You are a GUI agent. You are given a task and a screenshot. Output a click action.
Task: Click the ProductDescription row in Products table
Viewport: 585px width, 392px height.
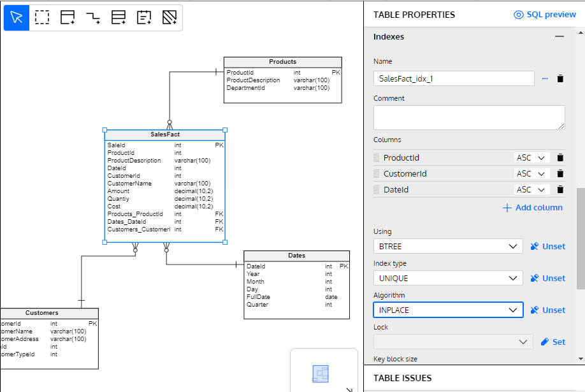282,80
